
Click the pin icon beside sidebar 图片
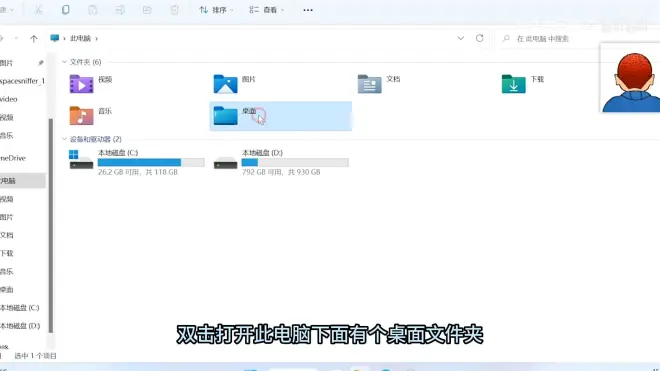(x=40, y=63)
